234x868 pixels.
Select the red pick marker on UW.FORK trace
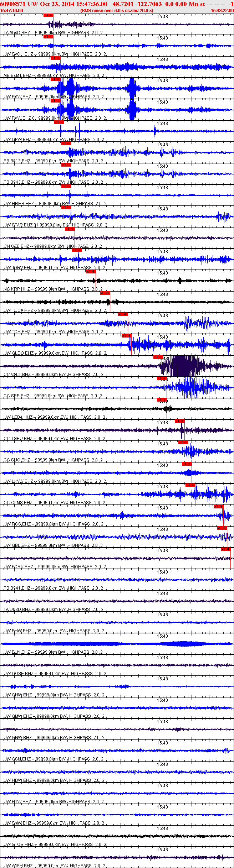click(226, 549)
